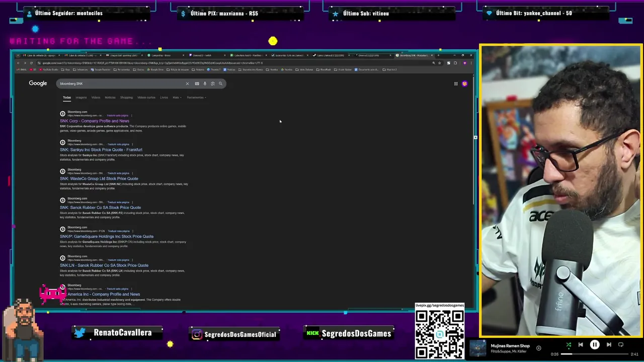Viewport: 644px width, 362px height.
Task: Switch to the Livros search tab
Action: [x=164, y=98]
